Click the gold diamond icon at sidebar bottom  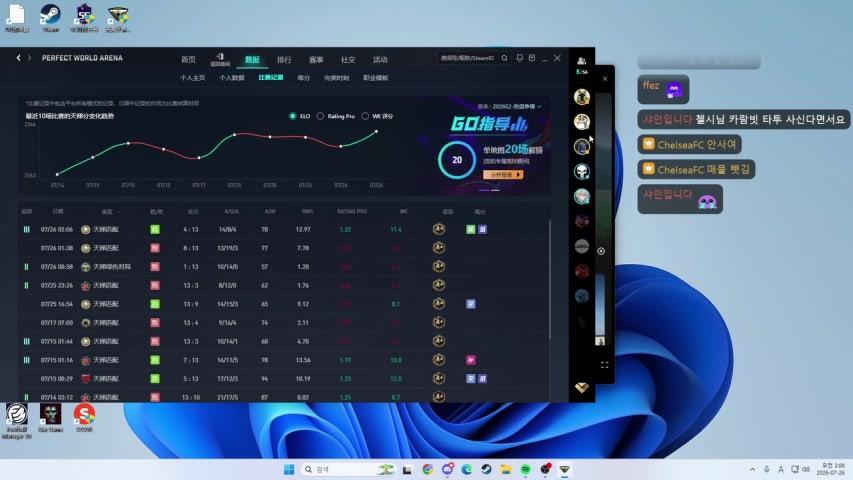tap(582, 387)
